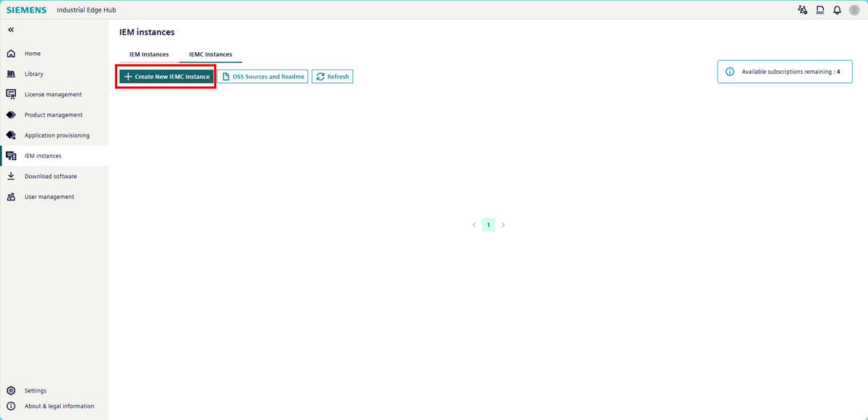Collapse the sidebar with the double-chevron

(10, 29)
